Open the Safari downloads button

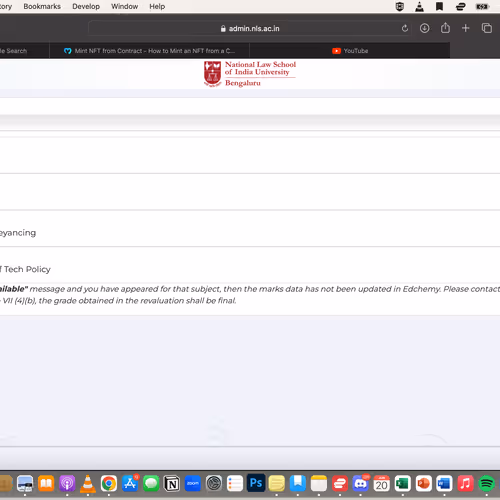pos(424,28)
